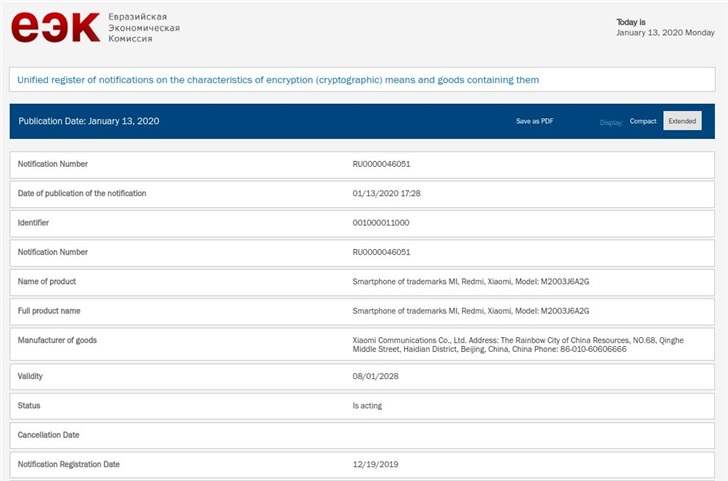
Task: Click the Publication Date January 13, 2020 header
Action: (89, 121)
